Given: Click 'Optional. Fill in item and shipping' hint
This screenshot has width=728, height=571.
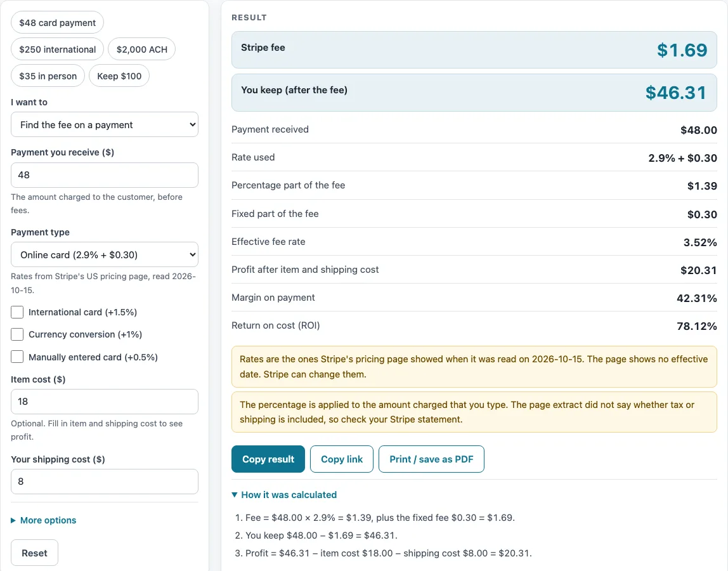Looking at the screenshot, I should coord(96,430).
